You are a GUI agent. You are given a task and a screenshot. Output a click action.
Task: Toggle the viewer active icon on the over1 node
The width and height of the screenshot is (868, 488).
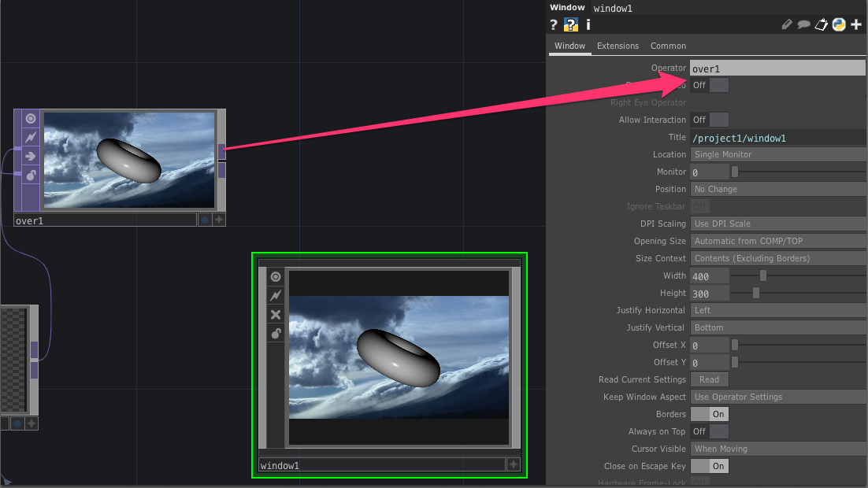pyautogui.click(x=31, y=118)
